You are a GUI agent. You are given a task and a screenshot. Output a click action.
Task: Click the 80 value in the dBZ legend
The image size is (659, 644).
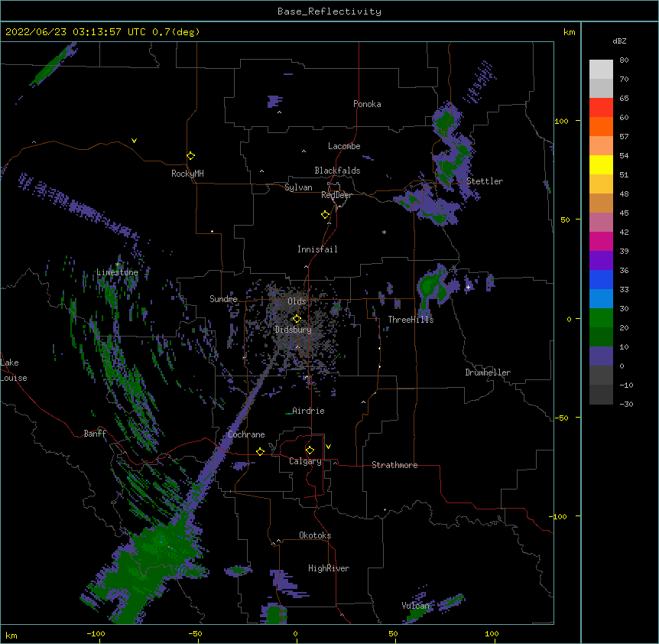click(x=624, y=60)
